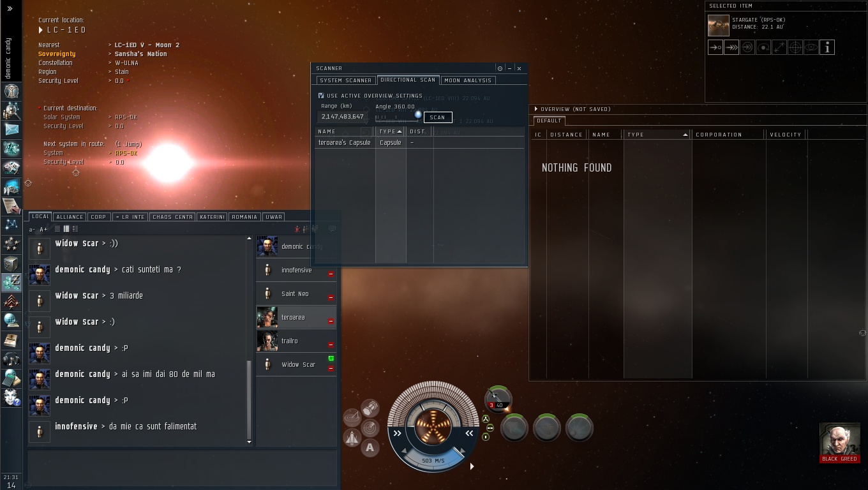Screen dimensions: 868x490
Task: Click the Approach icon in Selected Item
Action: (715, 47)
